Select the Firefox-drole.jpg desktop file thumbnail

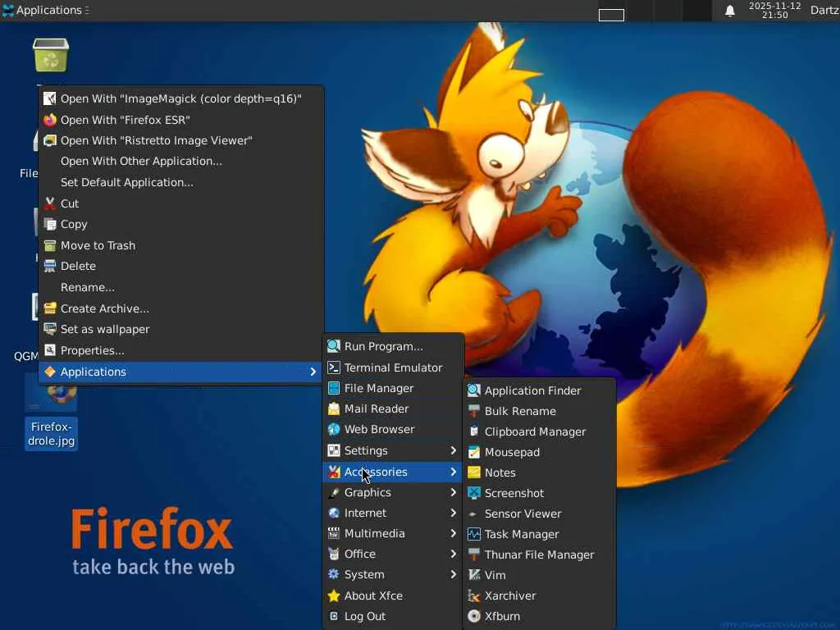[51, 393]
